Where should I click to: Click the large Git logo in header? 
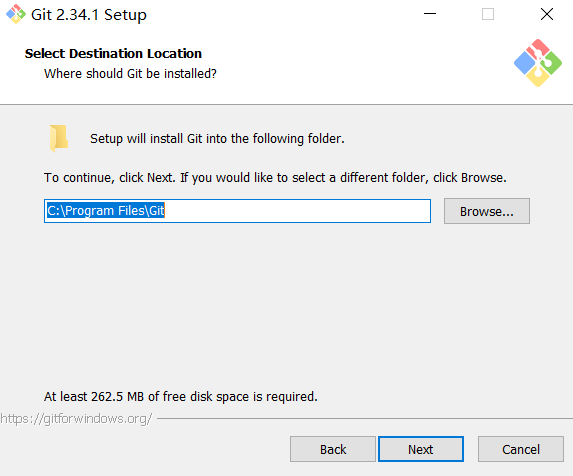pyautogui.click(x=538, y=63)
